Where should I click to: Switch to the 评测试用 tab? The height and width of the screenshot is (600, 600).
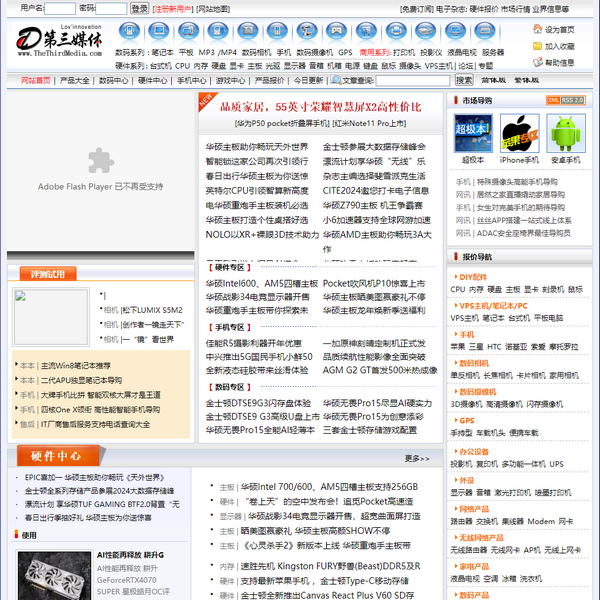[x=47, y=273]
